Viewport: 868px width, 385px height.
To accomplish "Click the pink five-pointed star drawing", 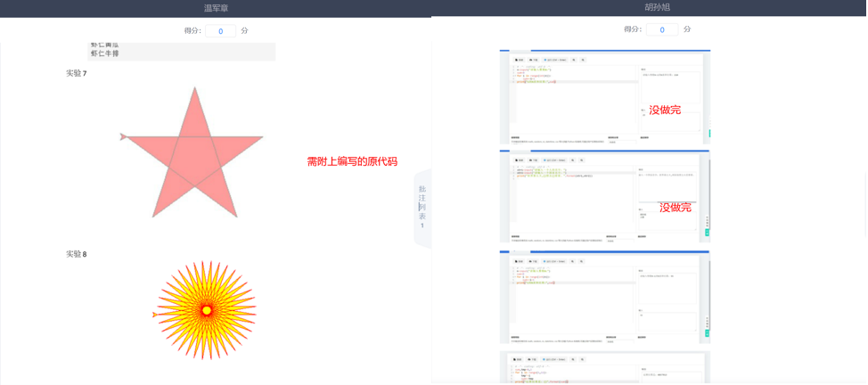I will pyautogui.click(x=194, y=152).
